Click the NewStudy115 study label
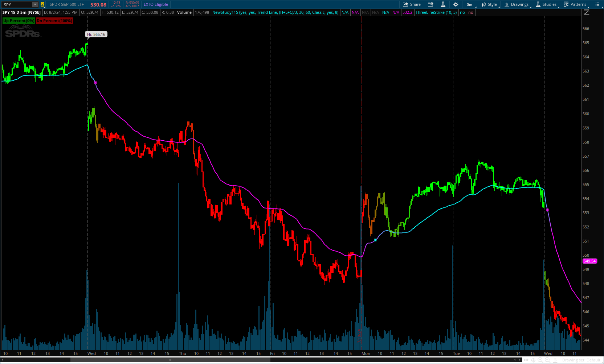Screen dimensions: 604x364 point(275,13)
